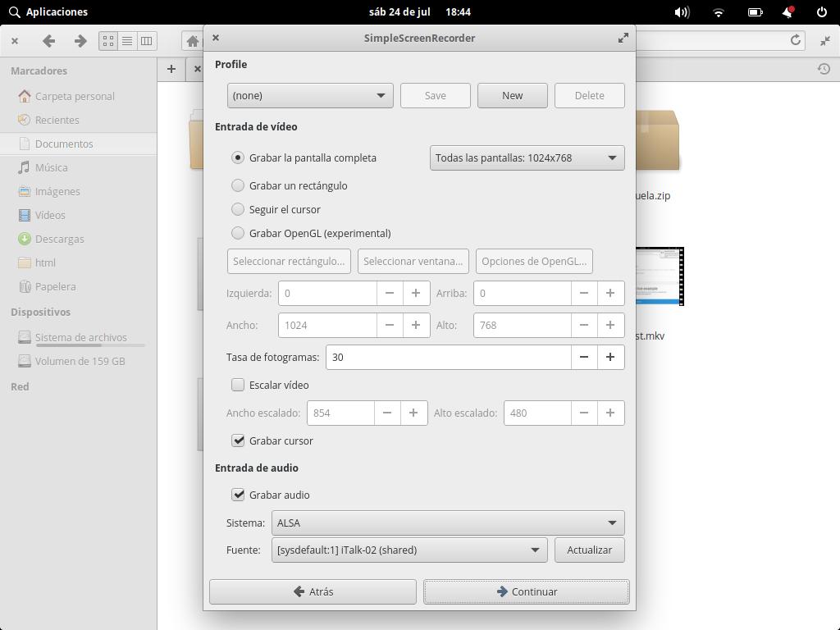Increase the frame rate value
This screenshot has width=840, height=630.
pyautogui.click(x=610, y=358)
